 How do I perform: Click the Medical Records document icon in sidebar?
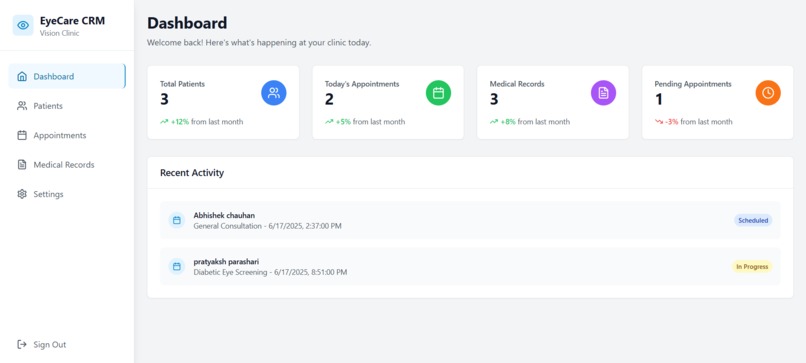[x=22, y=165]
